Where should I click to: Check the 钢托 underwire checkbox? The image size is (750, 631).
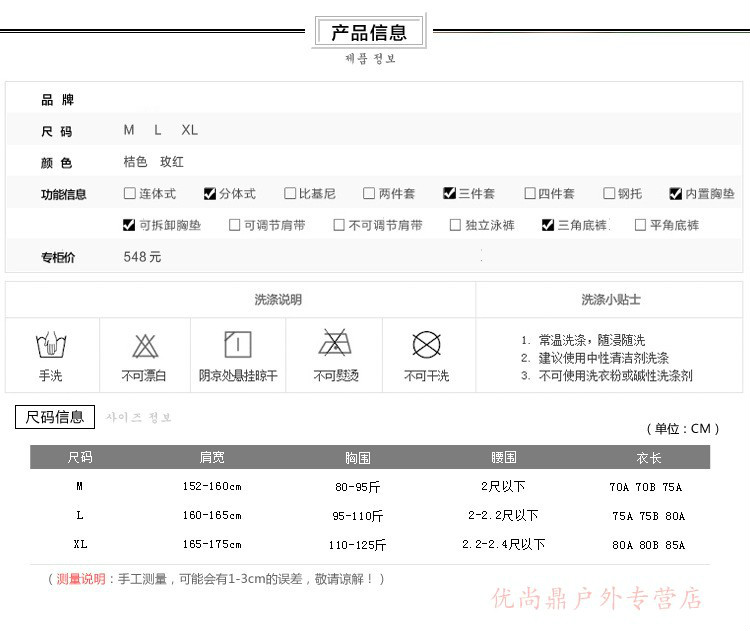tap(609, 194)
